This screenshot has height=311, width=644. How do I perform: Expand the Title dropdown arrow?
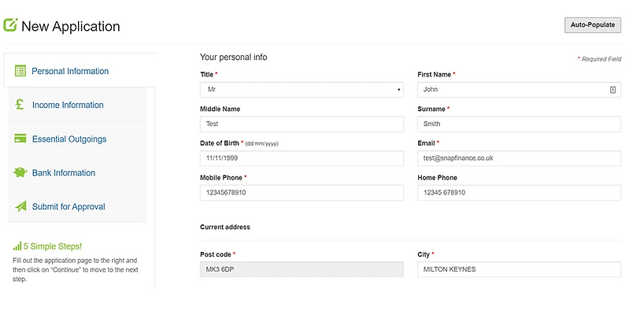click(398, 90)
